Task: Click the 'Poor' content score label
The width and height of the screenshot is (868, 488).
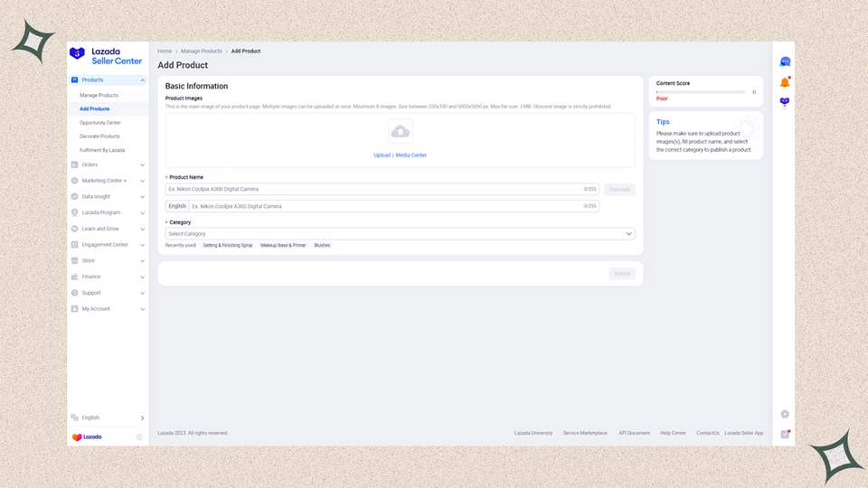Action: (662, 99)
